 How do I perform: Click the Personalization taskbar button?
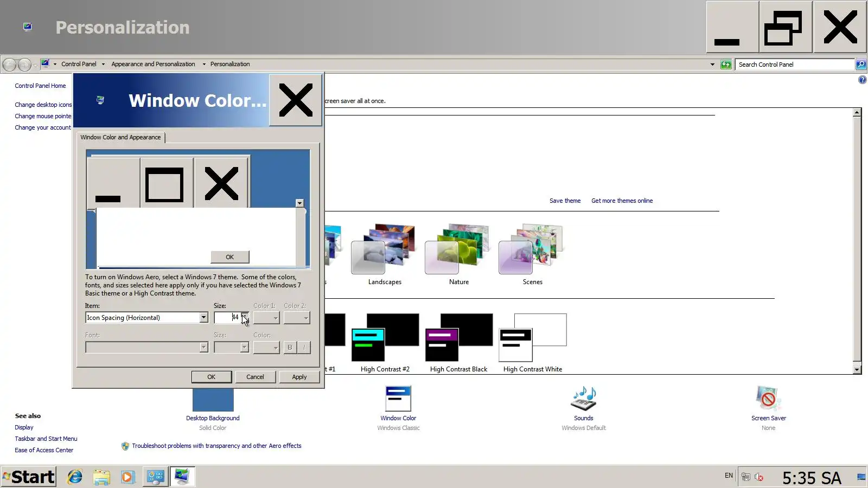pyautogui.click(x=182, y=477)
